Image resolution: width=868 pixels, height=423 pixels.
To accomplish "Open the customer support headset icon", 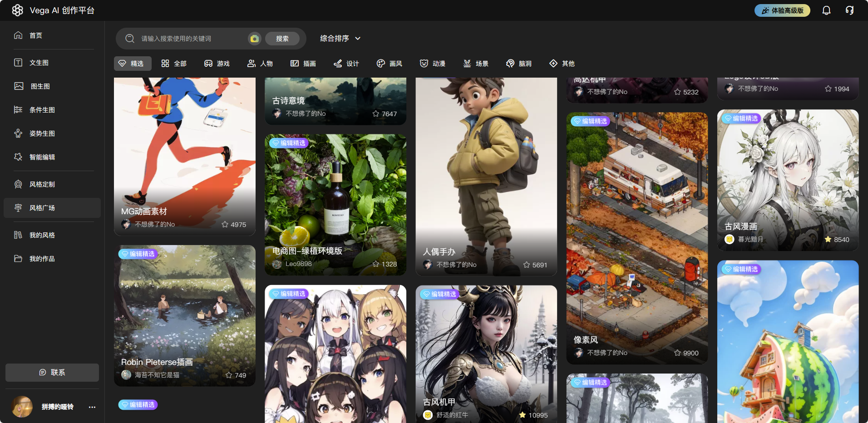I will click(849, 10).
